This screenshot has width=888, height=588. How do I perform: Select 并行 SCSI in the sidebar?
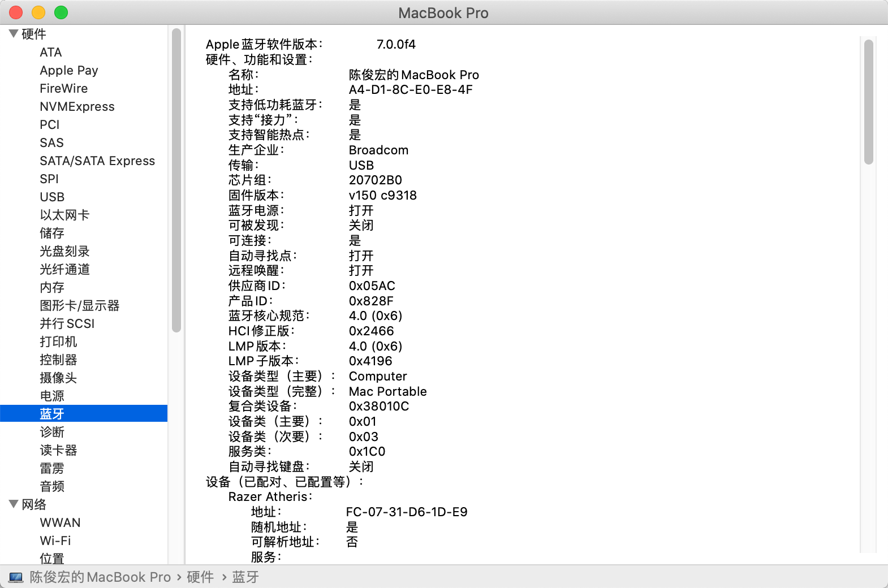click(x=67, y=324)
